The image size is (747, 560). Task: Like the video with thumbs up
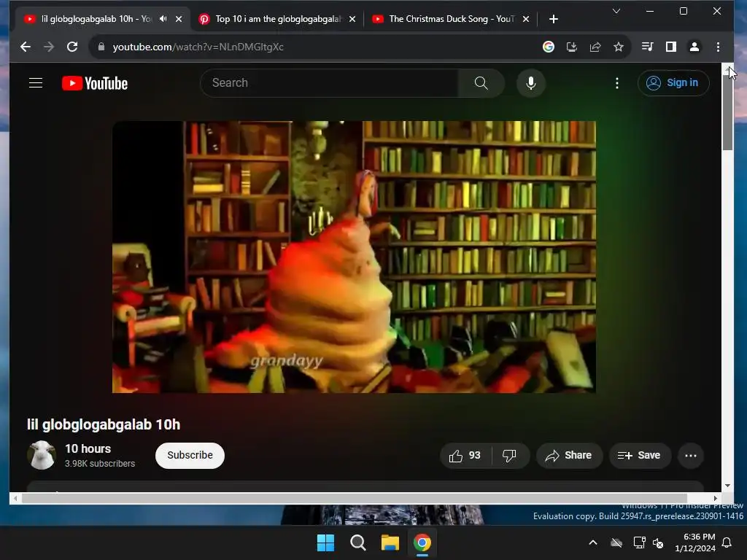pyautogui.click(x=465, y=456)
